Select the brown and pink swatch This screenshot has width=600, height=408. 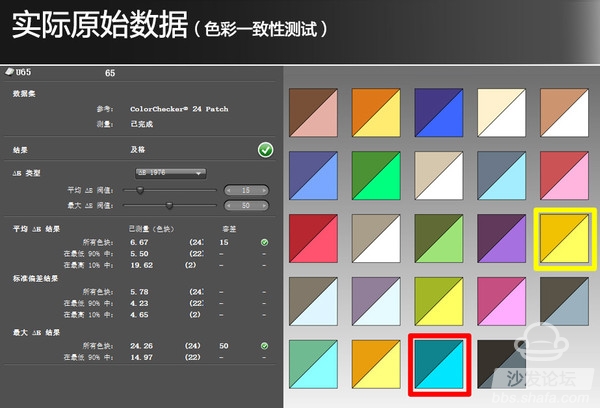pyautogui.click(x=313, y=113)
